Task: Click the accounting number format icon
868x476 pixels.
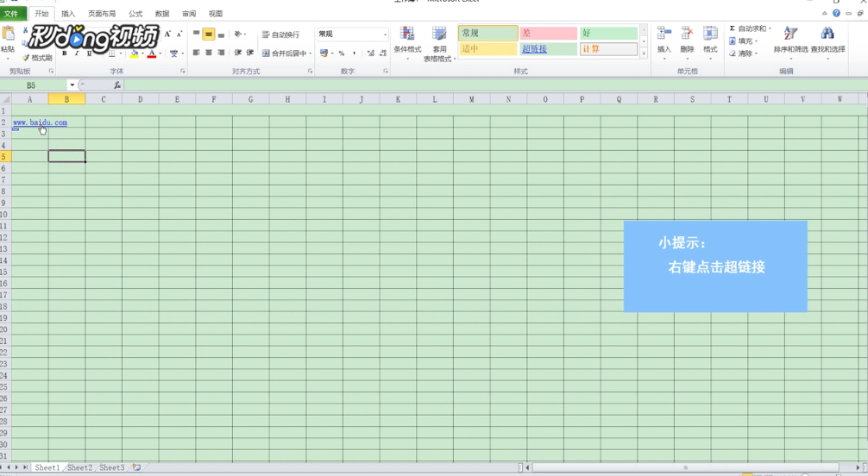Action: coord(324,53)
